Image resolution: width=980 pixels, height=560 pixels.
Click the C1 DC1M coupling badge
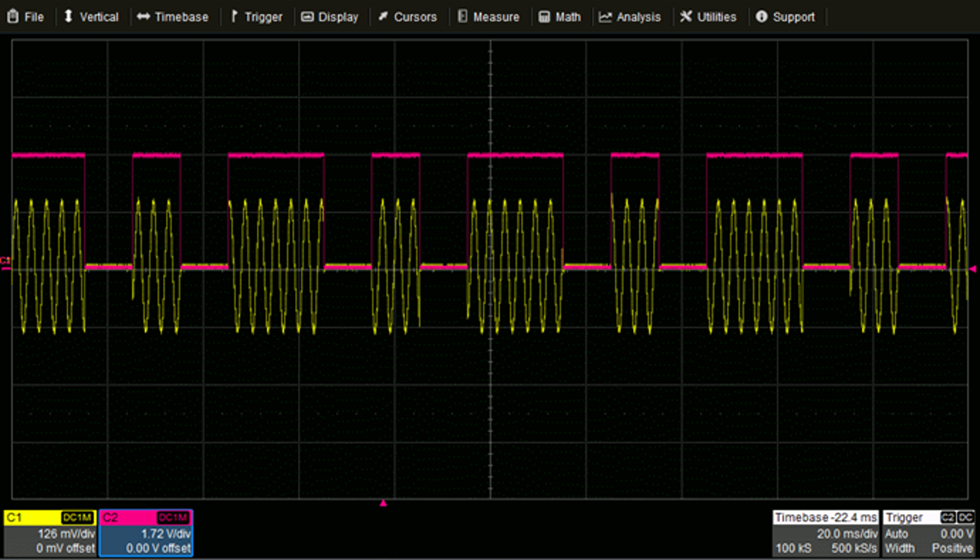pyautogui.click(x=77, y=518)
